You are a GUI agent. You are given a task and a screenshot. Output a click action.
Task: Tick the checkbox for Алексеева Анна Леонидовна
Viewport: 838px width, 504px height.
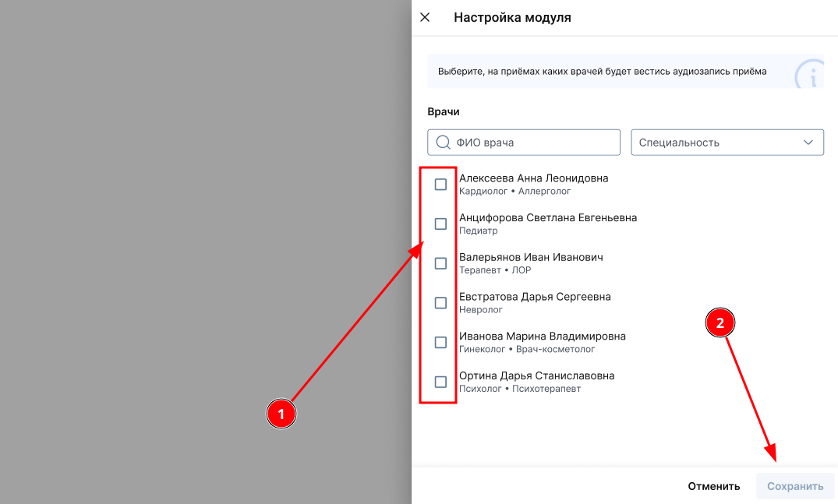click(440, 185)
